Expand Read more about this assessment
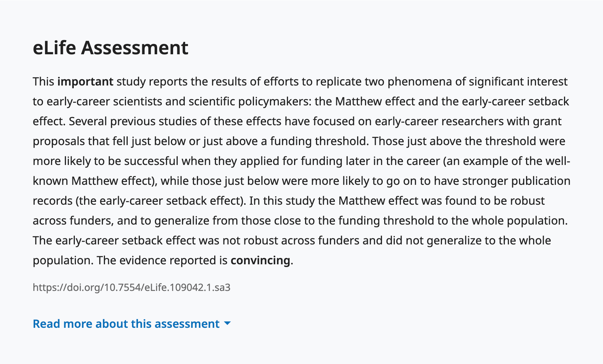 click(x=126, y=324)
